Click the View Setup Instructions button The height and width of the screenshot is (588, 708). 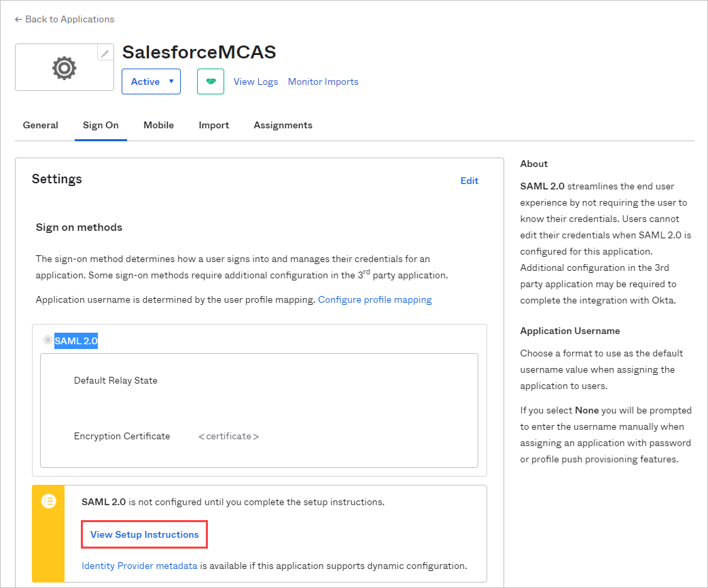(x=144, y=534)
